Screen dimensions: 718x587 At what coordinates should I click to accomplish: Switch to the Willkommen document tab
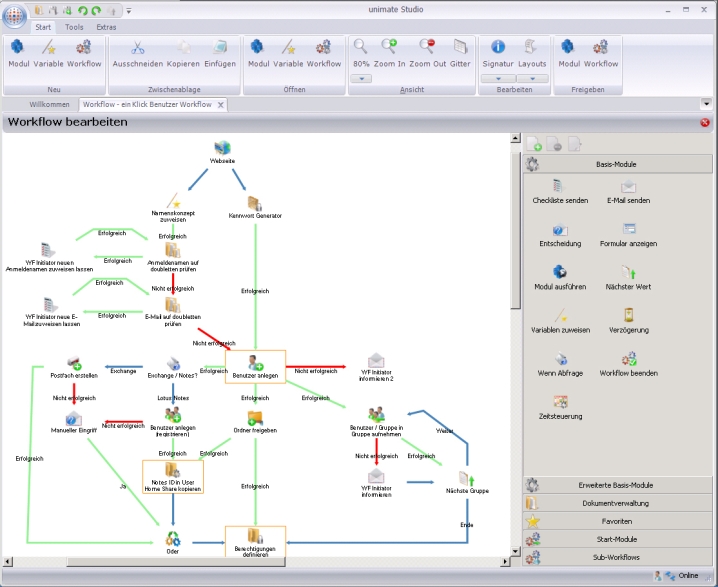pos(50,104)
